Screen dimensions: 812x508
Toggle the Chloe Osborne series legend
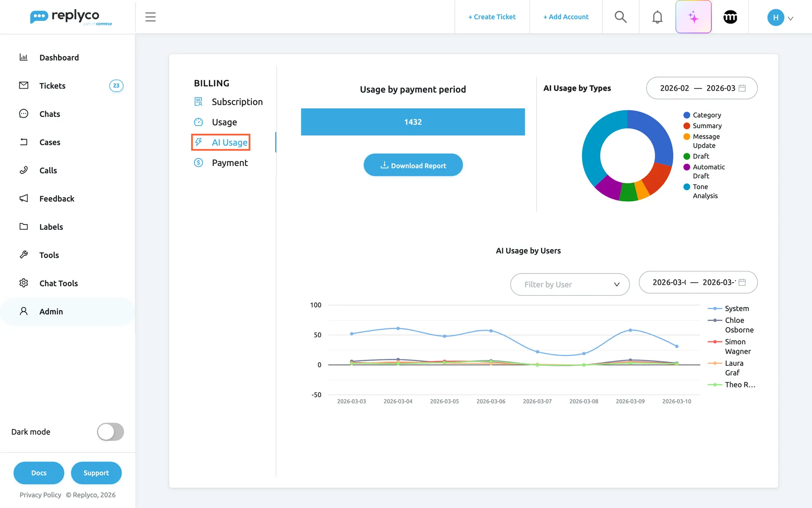[x=731, y=325]
